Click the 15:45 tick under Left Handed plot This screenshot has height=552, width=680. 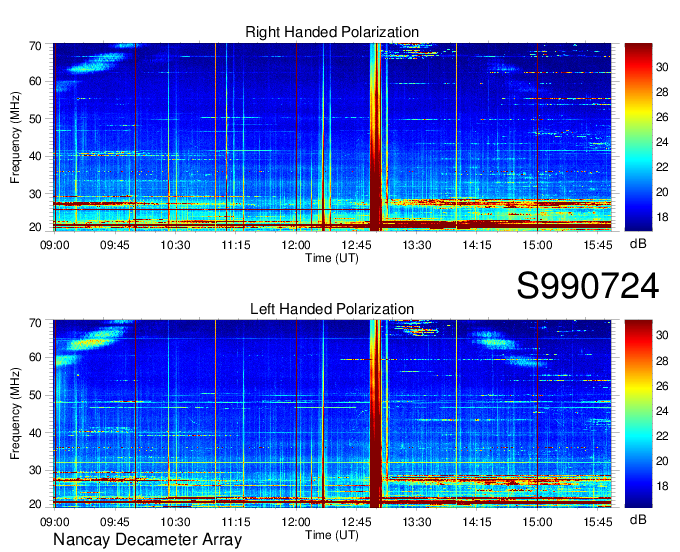[x=598, y=522]
